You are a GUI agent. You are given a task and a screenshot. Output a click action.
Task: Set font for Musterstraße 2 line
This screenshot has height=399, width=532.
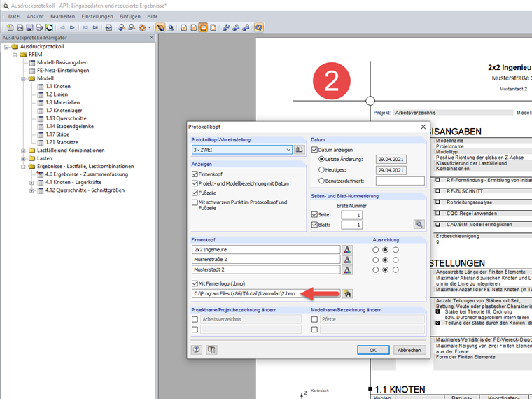(x=346, y=260)
